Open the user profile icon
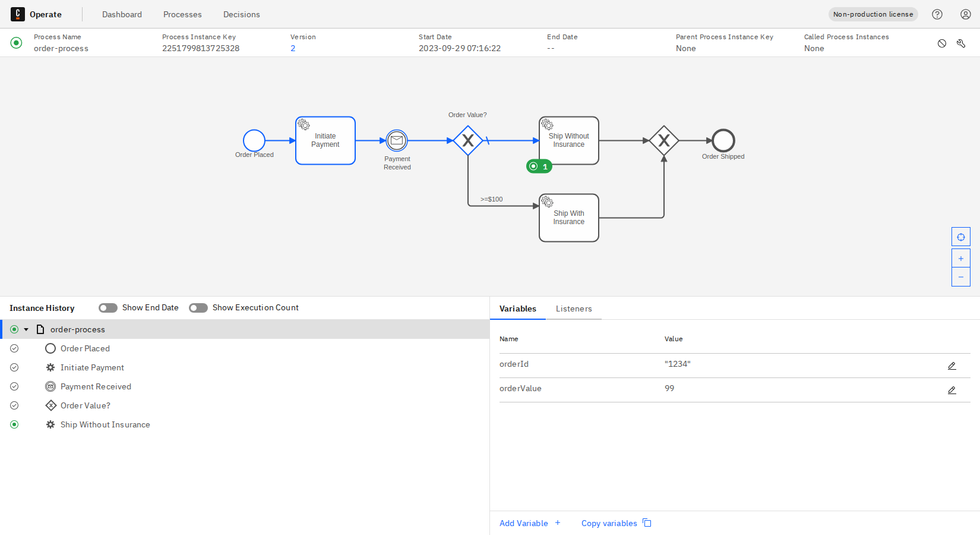 coord(965,14)
